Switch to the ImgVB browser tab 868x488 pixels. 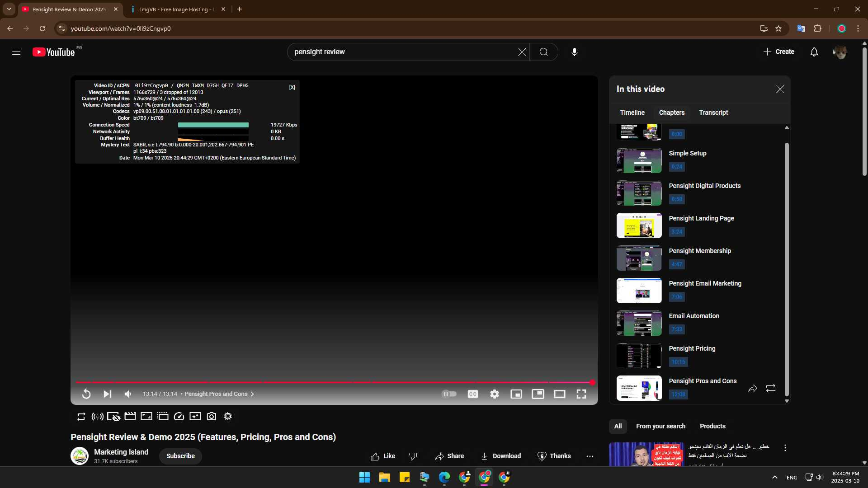[x=177, y=9]
